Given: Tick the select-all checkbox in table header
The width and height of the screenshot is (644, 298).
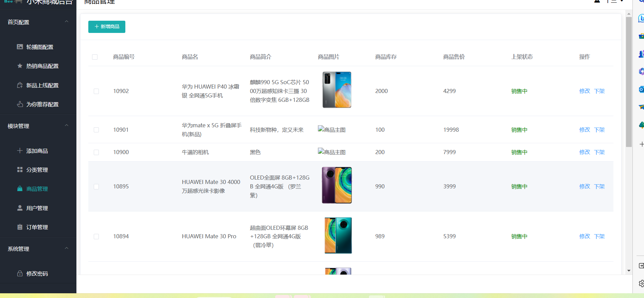Looking at the screenshot, I should pos(95,57).
